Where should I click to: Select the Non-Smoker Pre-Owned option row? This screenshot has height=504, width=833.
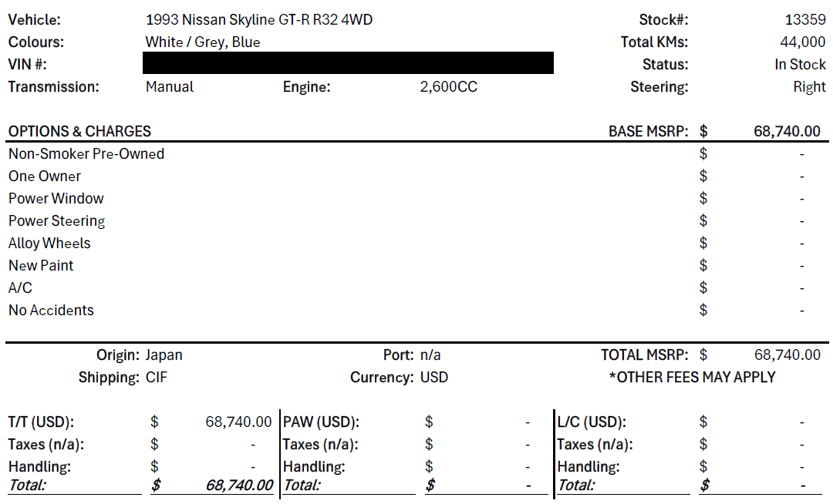pyautogui.click(x=417, y=154)
